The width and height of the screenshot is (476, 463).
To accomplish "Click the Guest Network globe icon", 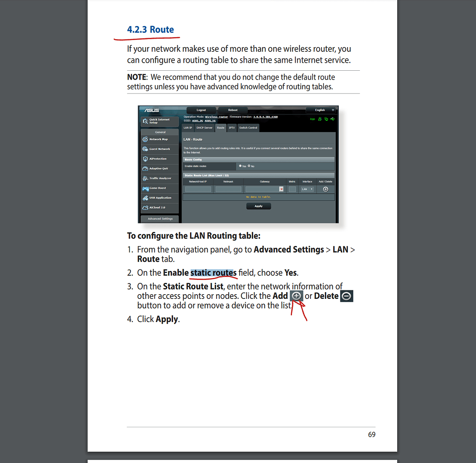I will click(145, 149).
